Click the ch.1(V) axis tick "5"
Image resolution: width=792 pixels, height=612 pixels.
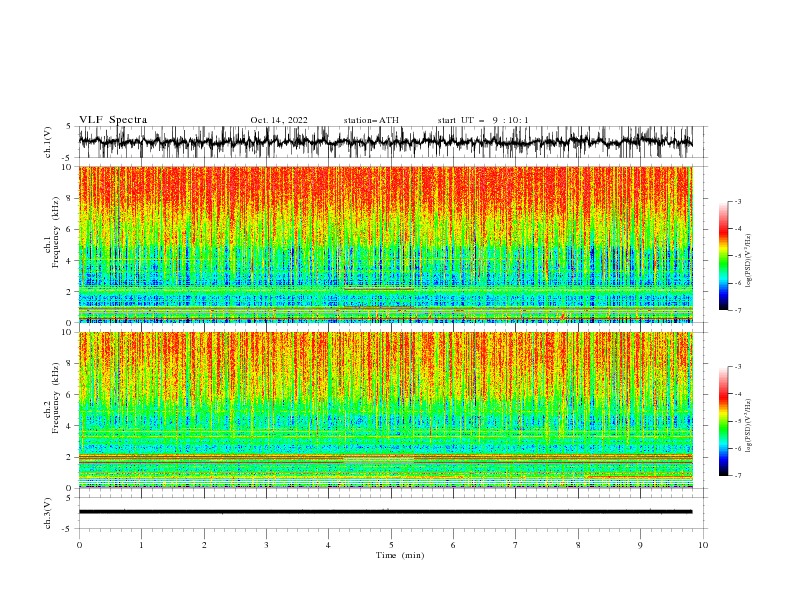[70, 126]
